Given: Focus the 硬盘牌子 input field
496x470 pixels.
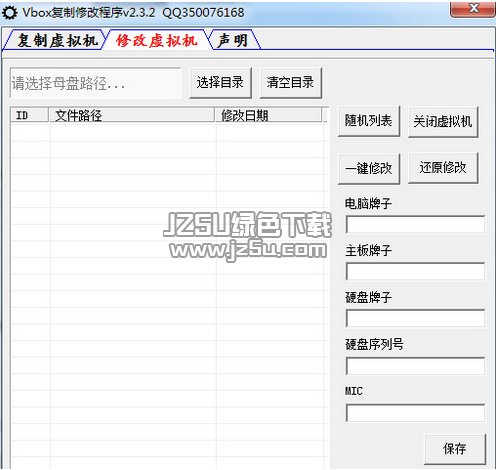Looking at the screenshot, I should point(415,318).
